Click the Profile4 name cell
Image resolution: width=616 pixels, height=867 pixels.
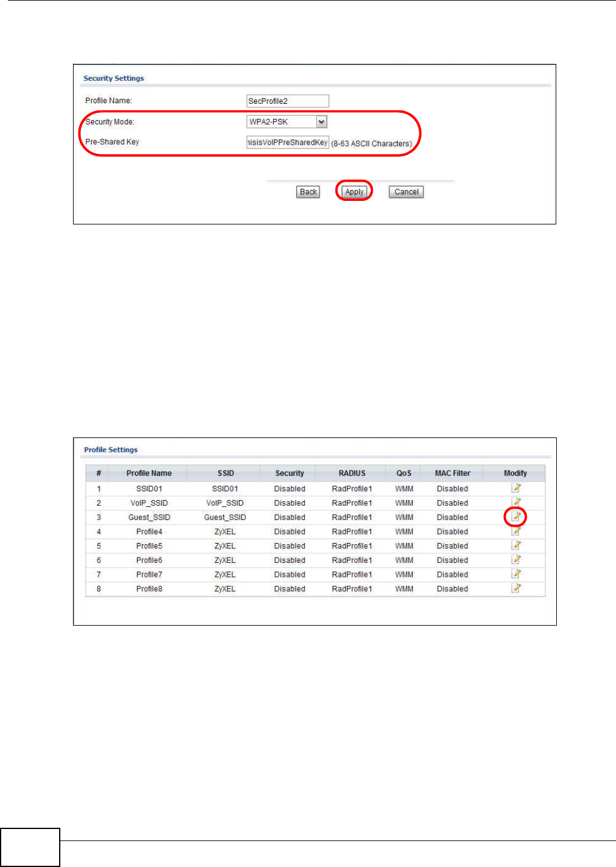point(149,532)
